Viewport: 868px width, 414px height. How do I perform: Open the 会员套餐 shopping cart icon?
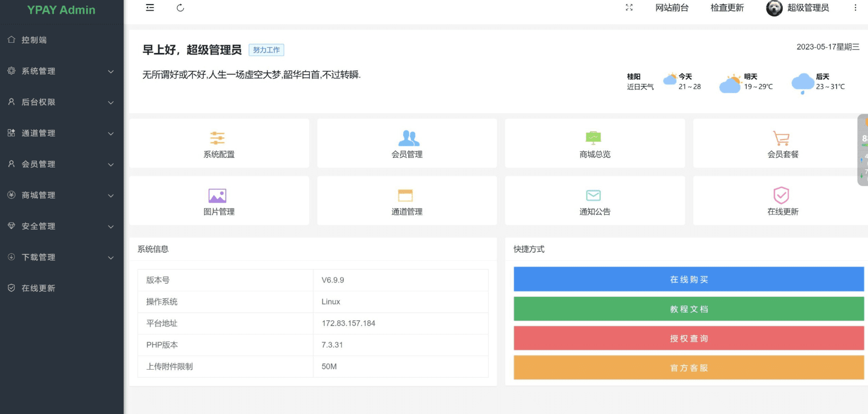[781, 138]
